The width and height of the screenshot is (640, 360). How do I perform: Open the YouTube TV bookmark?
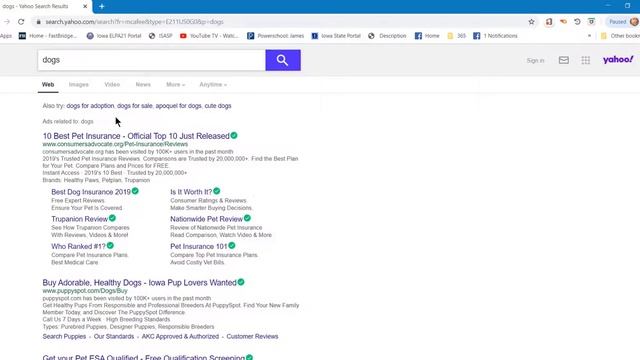(209, 36)
